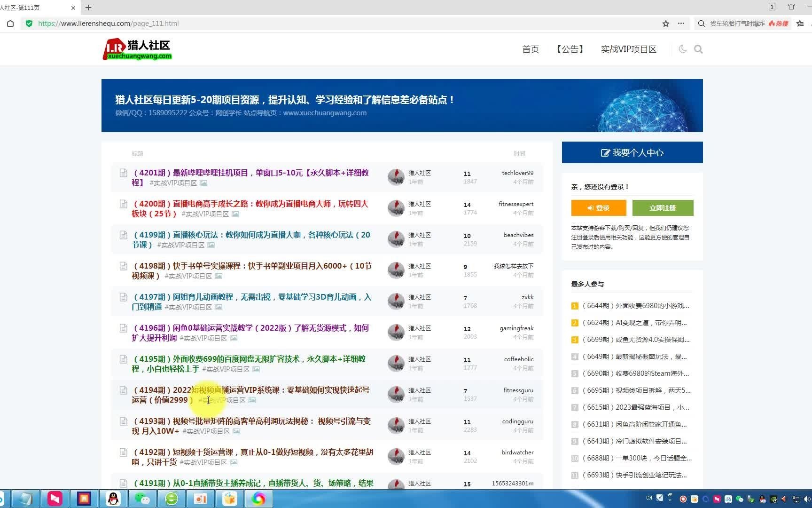Open post (4198期) 快手书单号实操课程
The image size is (812, 508).
(x=252, y=270)
